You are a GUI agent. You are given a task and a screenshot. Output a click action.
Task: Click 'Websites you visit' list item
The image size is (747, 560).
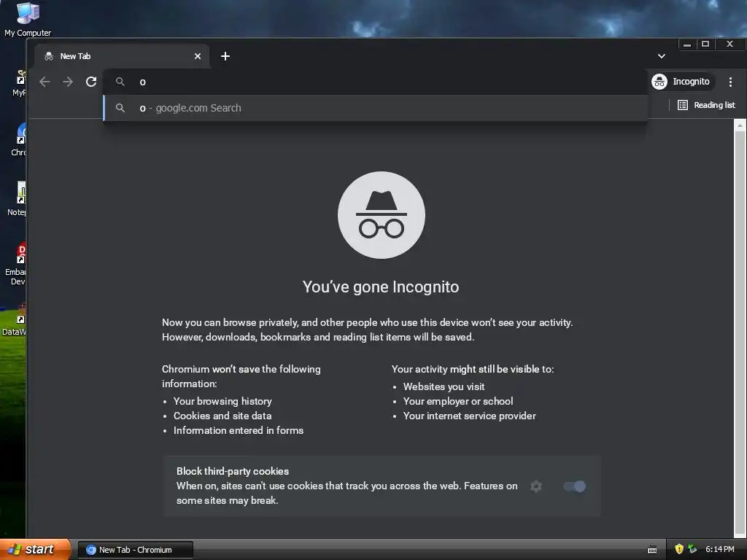pyautogui.click(x=444, y=386)
